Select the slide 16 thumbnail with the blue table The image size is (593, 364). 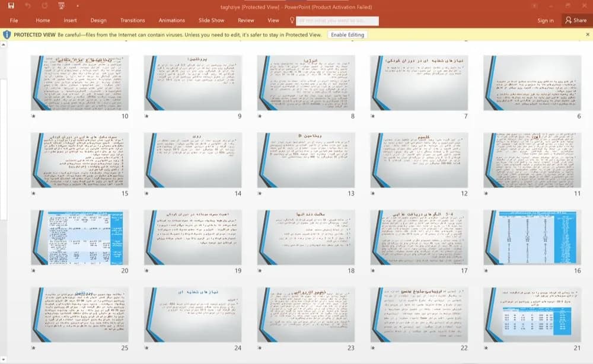(x=532, y=237)
